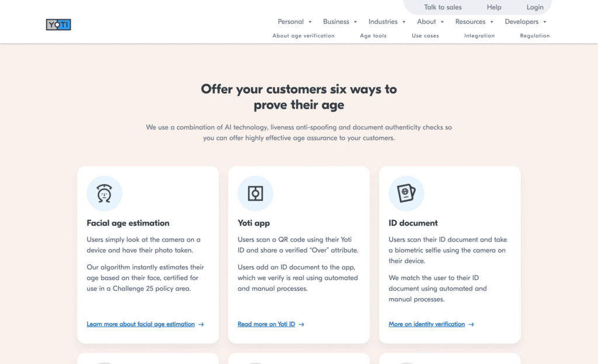Expand the Personal dropdown menu
The width and height of the screenshot is (598, 364).
[295, 22]
